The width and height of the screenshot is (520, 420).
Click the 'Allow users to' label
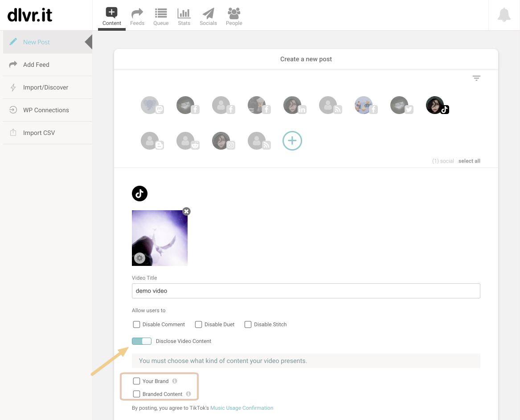click(x=148, y=310)
